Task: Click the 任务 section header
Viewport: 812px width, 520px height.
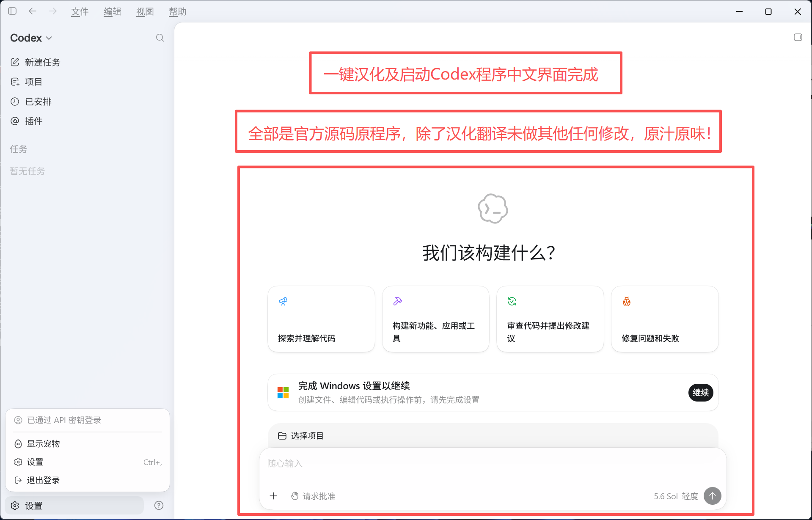Action: tap(19, 149)
